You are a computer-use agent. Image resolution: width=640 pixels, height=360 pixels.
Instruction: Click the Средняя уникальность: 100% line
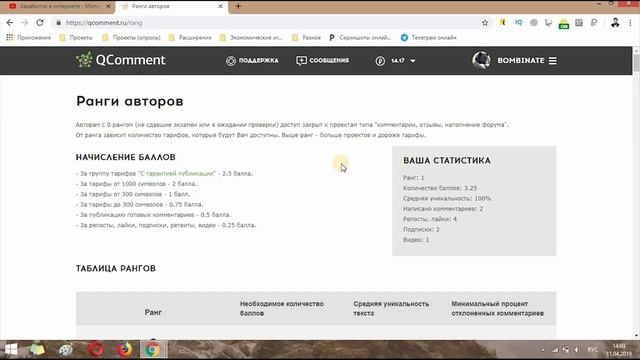[447, 198]
